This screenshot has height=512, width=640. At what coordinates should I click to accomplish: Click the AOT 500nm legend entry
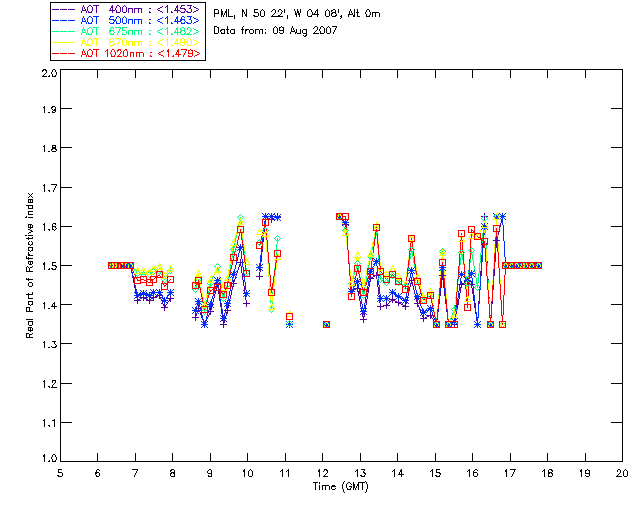[127, 20]
